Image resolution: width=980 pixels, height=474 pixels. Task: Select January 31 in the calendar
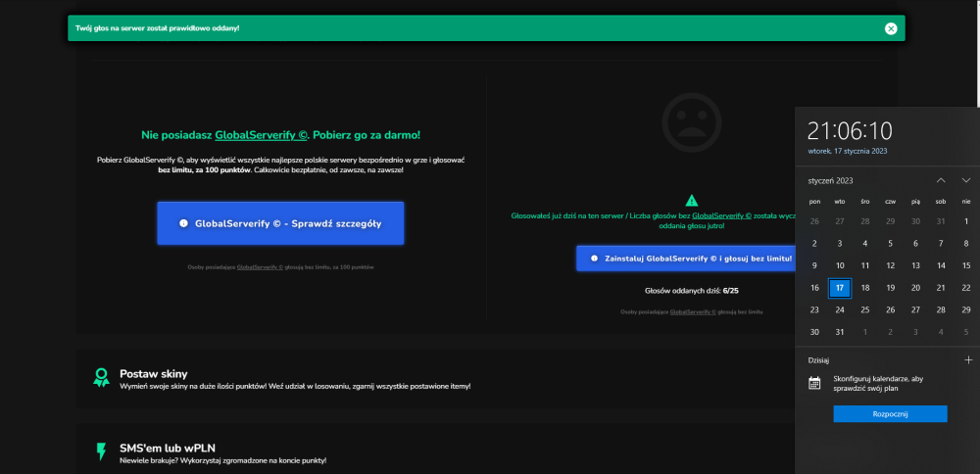[840, 332]
